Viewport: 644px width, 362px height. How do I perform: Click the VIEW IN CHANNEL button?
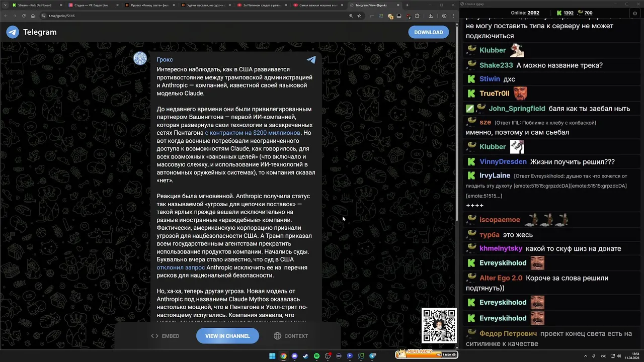click(x=227, y=336)
